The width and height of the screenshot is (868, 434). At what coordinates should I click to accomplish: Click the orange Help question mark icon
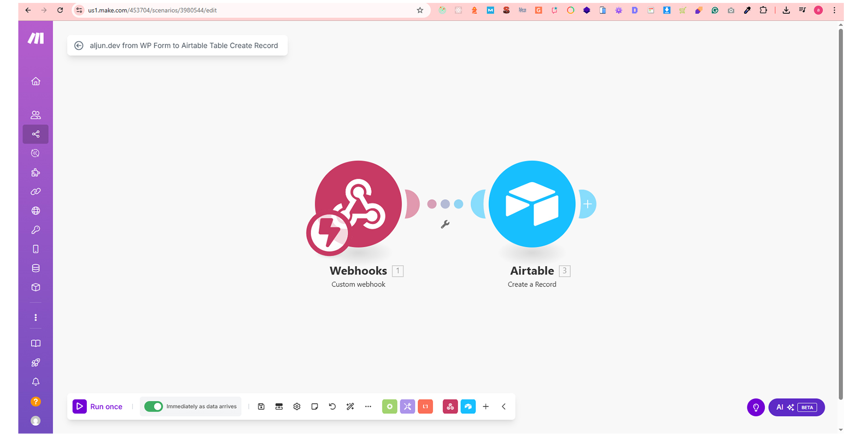[x=36, y=402]
